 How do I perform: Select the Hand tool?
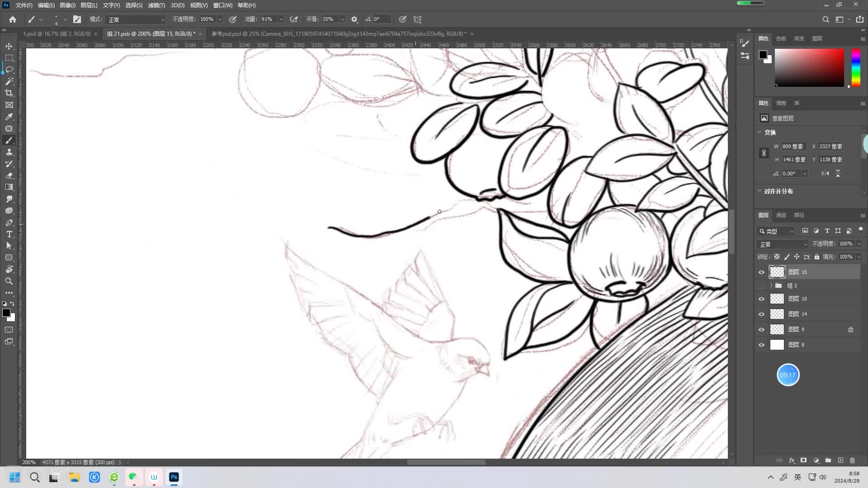tap(9, 269)
